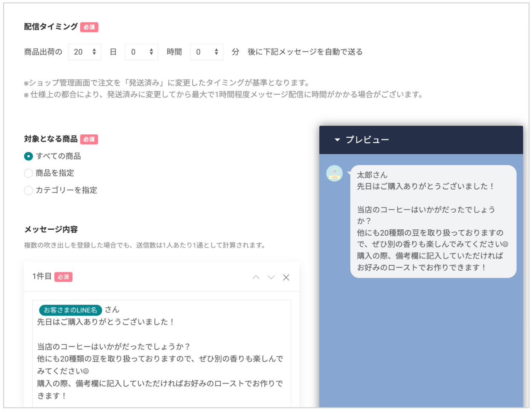532x413 pixels.
Task: Click 太郎さん in the preview bubble
Action: tap(372, 175)
